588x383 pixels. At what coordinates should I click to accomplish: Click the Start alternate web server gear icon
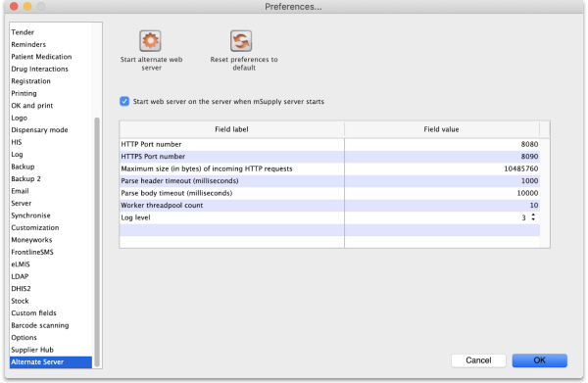coord(150,41)
